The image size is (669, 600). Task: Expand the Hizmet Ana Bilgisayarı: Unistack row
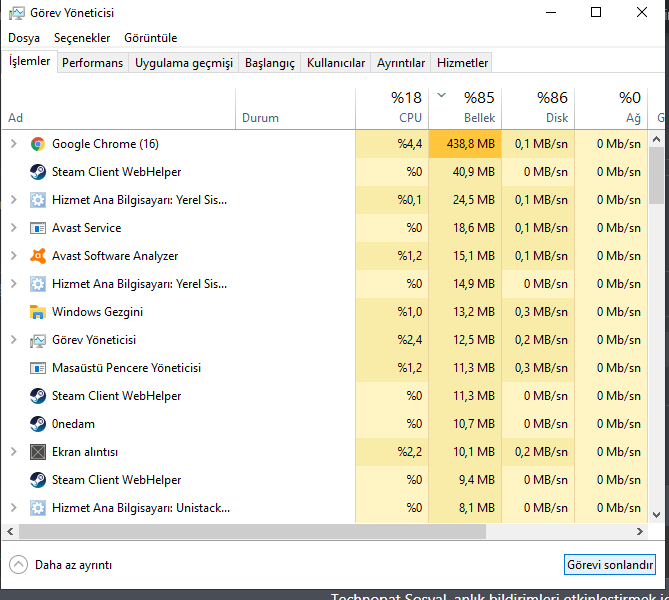pos(13,508)
